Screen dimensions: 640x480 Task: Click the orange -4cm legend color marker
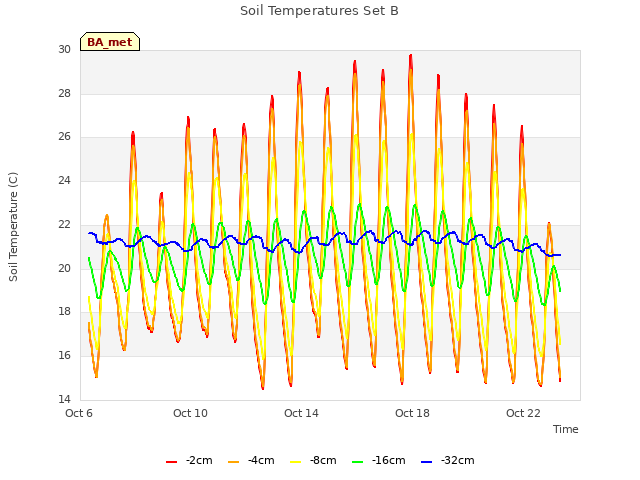(233, 462)
